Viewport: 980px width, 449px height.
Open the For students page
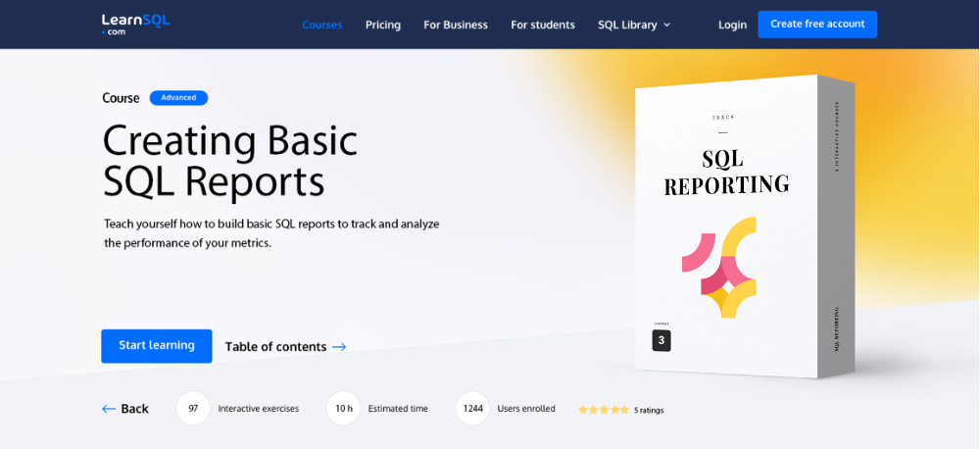point(543,25)
